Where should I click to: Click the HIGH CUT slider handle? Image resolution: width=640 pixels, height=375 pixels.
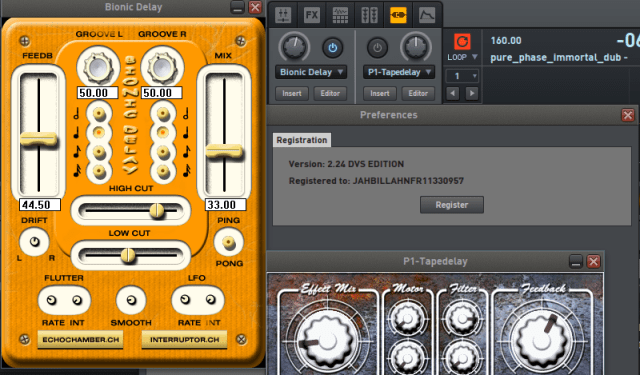coord(157,211)
